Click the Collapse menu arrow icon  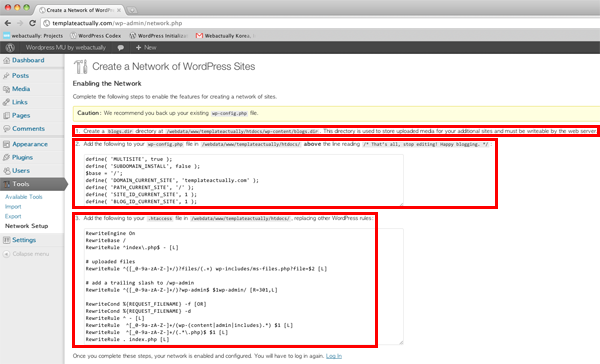[6, 254]
